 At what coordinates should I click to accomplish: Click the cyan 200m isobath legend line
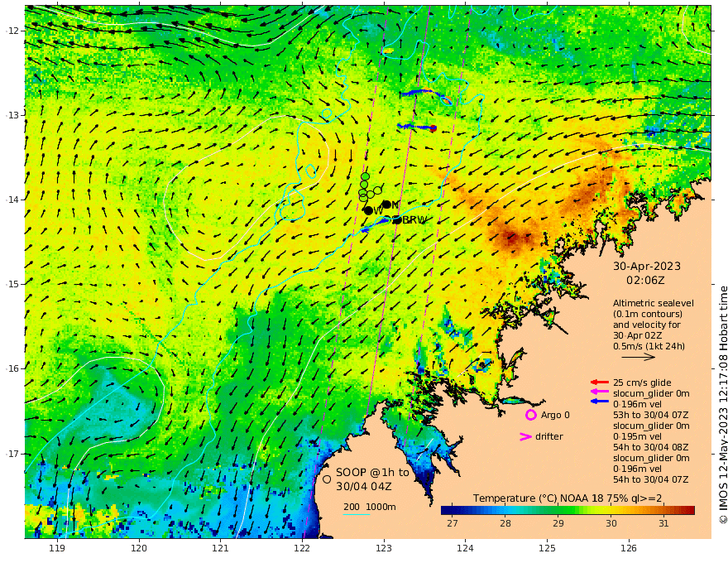click(x=357, y=514)
